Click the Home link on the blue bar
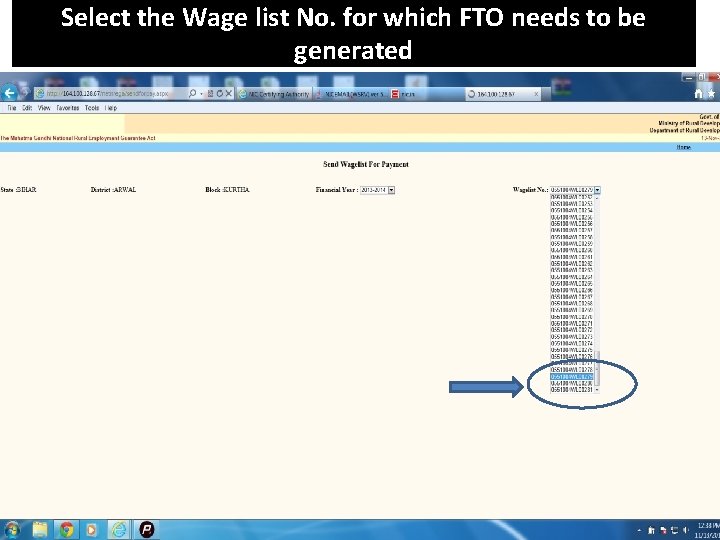This screenshot has height=540, width=720. pyautogui.click(x=683, y=147)
